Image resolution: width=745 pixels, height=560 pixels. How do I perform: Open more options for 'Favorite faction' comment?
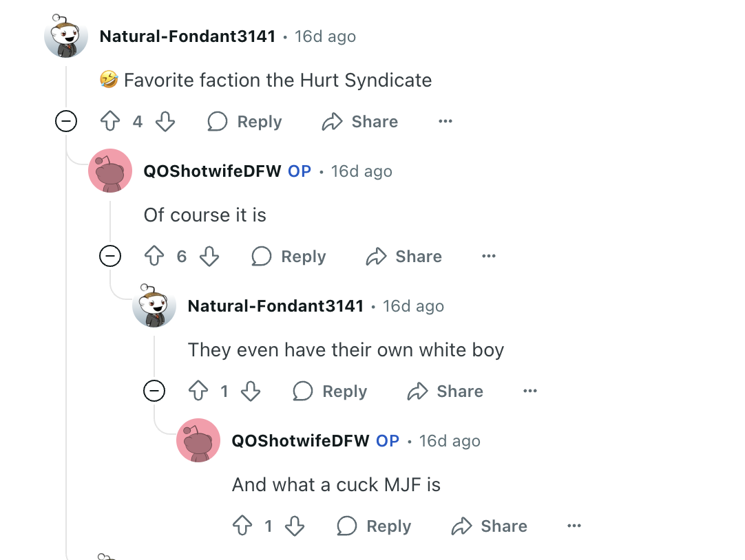pos(445,121)
